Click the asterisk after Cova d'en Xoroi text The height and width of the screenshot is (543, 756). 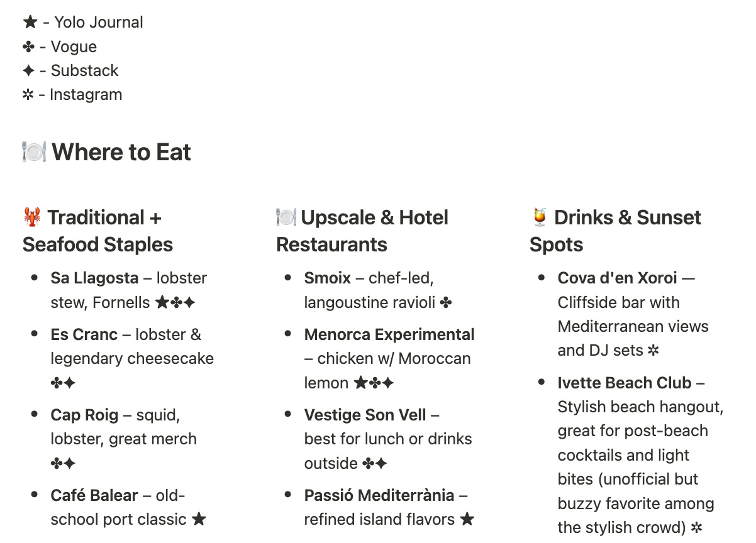pos(653,351)
